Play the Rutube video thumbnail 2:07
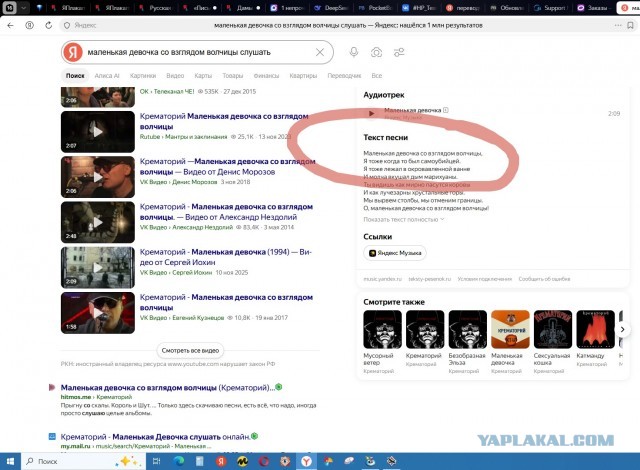This screenshot has width=640, height=470. point(98,132)
